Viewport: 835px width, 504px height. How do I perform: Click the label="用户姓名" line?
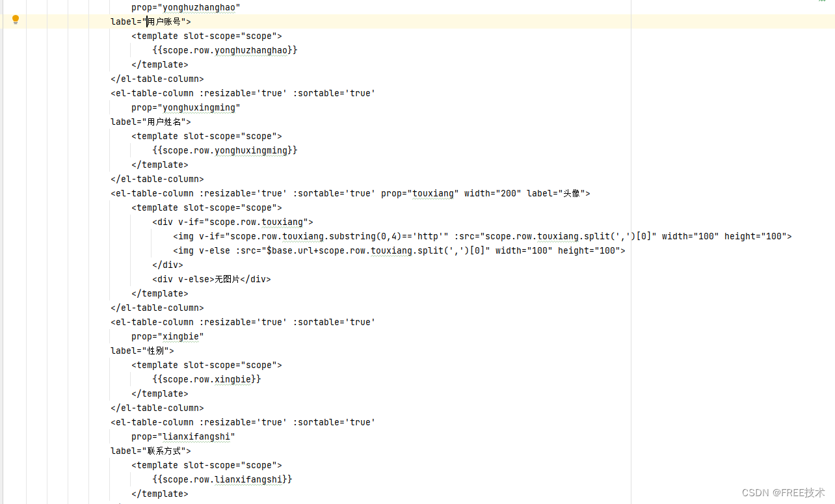coord(150,122)
